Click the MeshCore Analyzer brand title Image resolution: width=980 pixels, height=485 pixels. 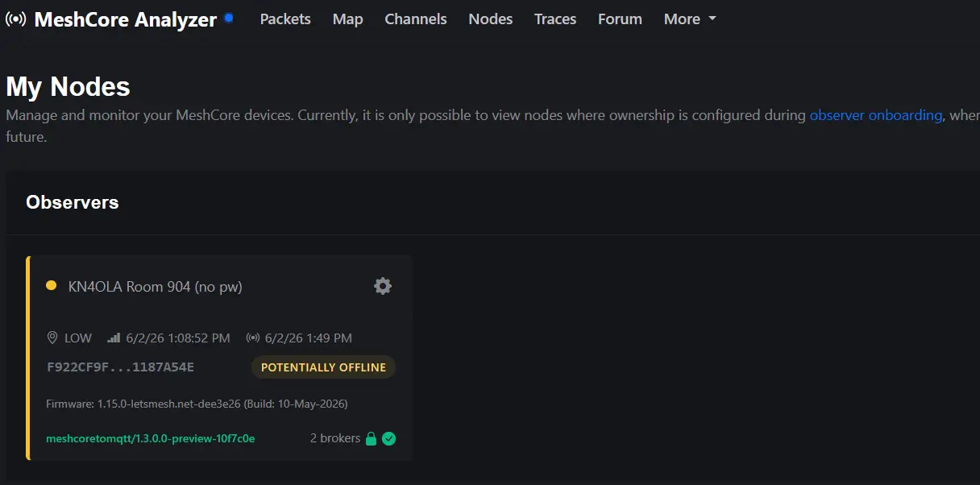[126, 19]
